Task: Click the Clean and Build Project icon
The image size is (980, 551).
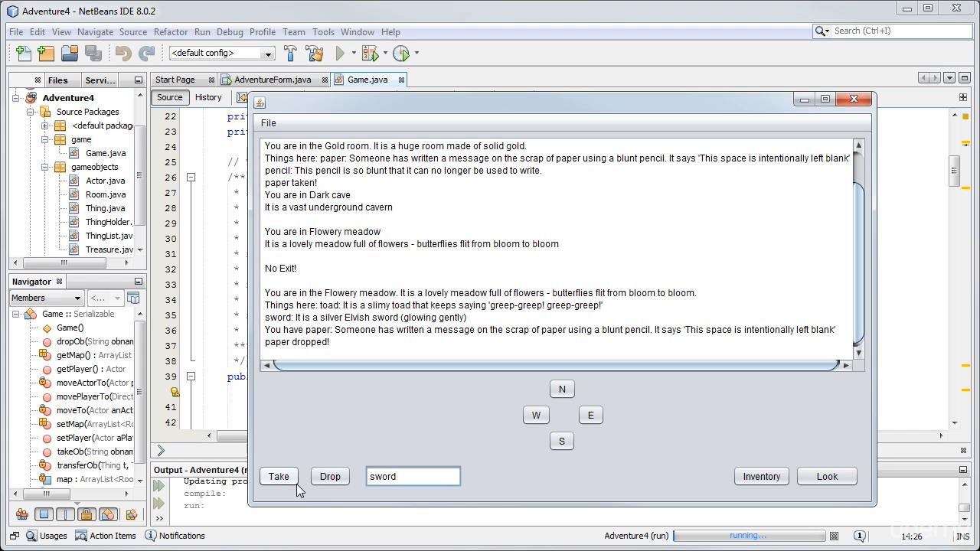Action: tap(314, 53)
